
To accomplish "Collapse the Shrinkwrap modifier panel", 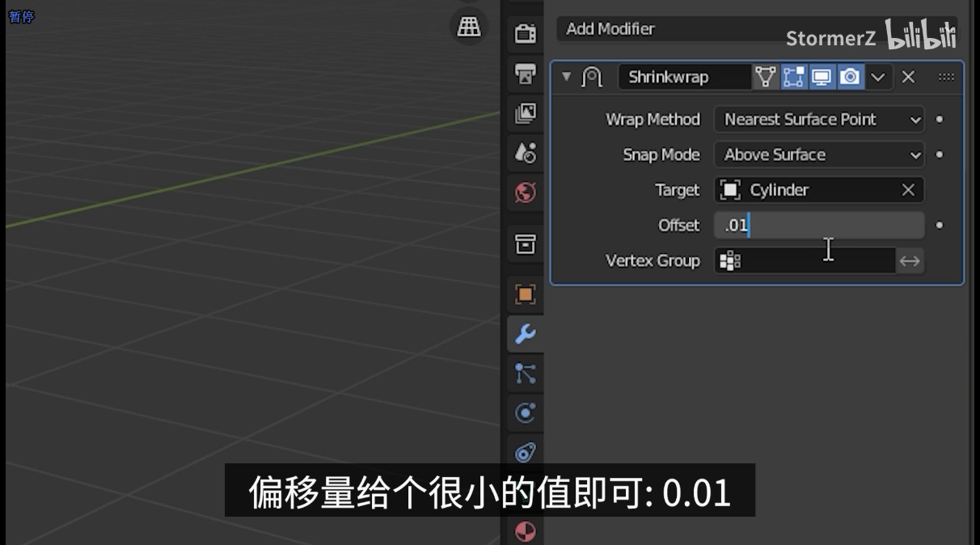I will (x=566, y=77).
